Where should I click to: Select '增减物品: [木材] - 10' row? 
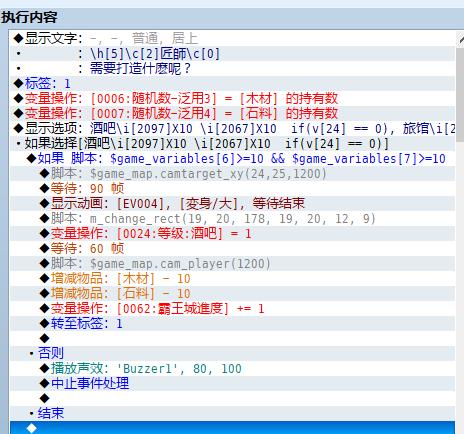pyautogui.click(x=232, y=278)
